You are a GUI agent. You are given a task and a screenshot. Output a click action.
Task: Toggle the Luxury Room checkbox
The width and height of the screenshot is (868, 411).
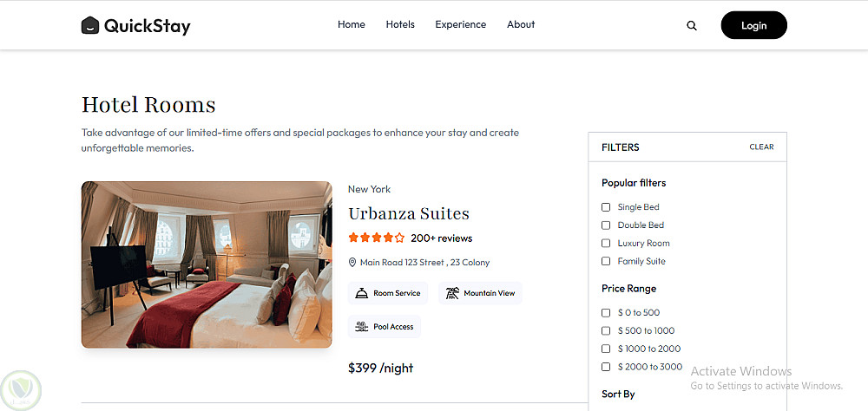[x=606, y=244]
